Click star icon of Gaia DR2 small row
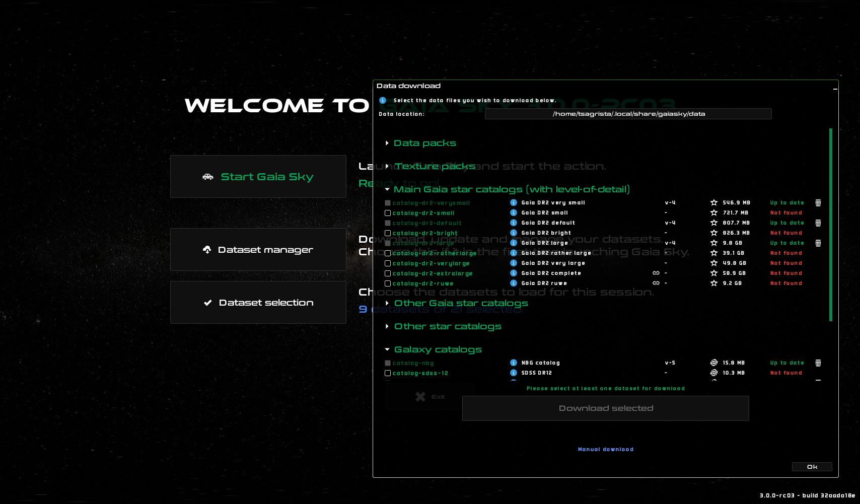The image size is (860, 504). 714,213
